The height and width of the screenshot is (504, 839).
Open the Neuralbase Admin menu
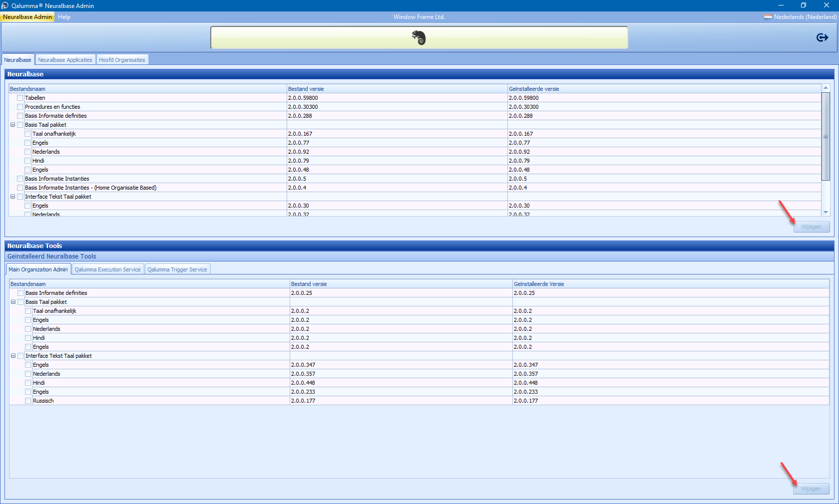tap(27, 17)
